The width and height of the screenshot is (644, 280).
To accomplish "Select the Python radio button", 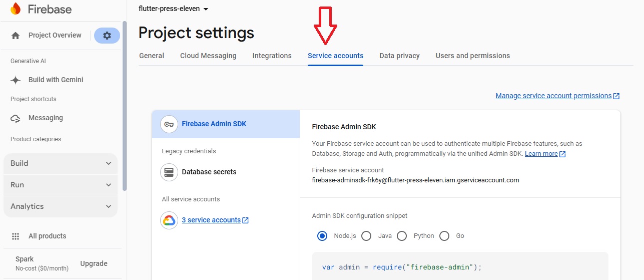I will coord(402,236).
